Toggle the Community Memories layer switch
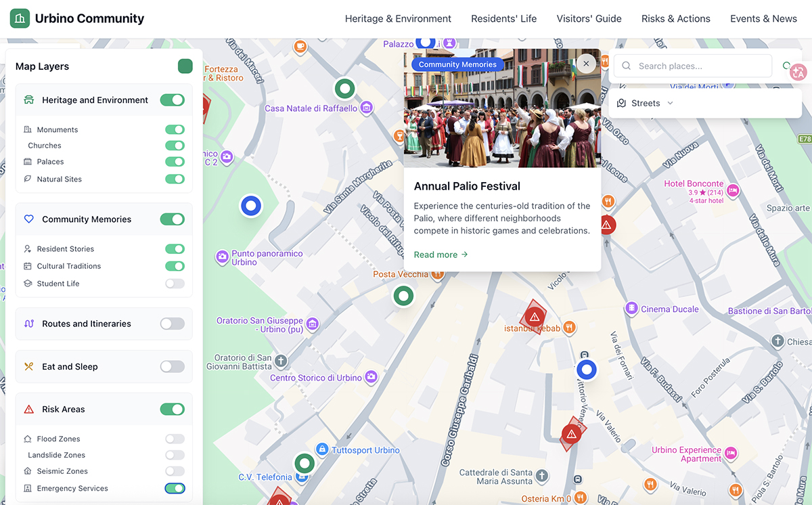Image resolution: width=812 pixels, height=505 pixels. tap(173, 219)
